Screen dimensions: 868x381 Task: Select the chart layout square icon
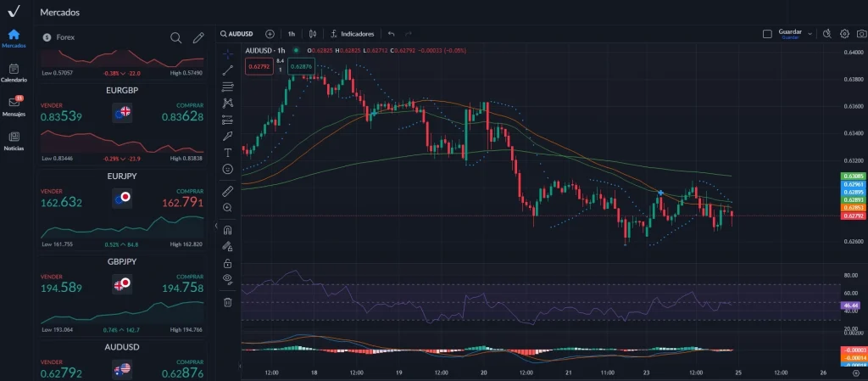coord(767,34)
